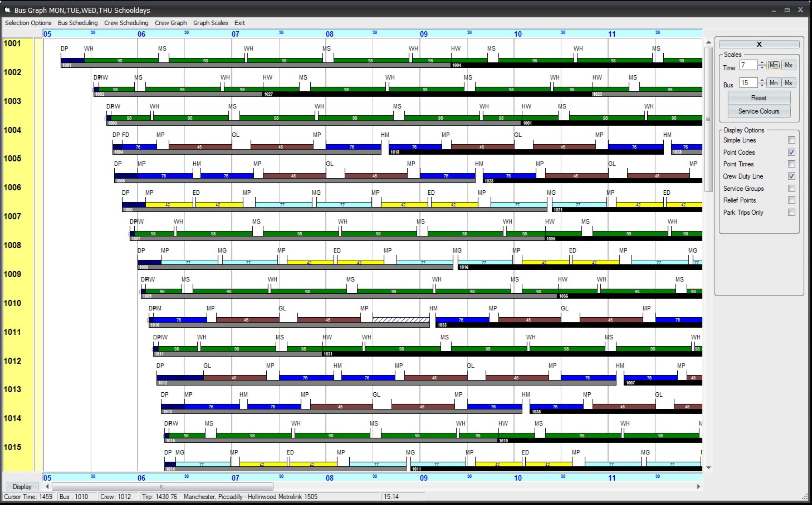Click the Reset button in Scales panel
This screenshot has width=812, height=505.
pyautogui.click(x=759, y=97)
